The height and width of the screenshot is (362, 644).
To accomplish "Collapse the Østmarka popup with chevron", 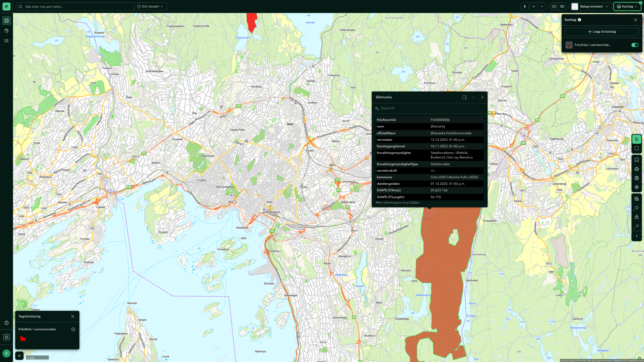I will (x=473, y=98).
